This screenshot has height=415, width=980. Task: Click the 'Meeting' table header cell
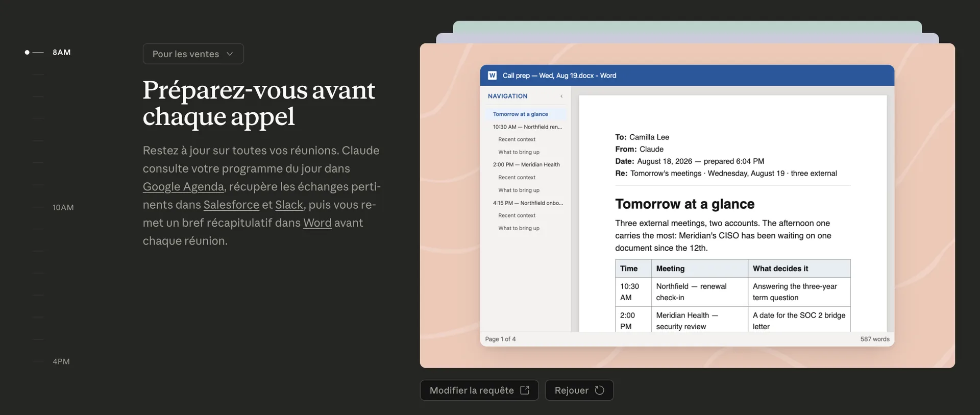point(699,268)
